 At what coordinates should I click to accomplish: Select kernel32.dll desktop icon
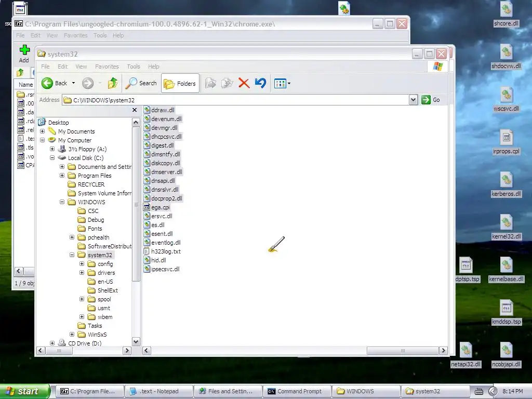pyautogui.click(x=506, y=228)
